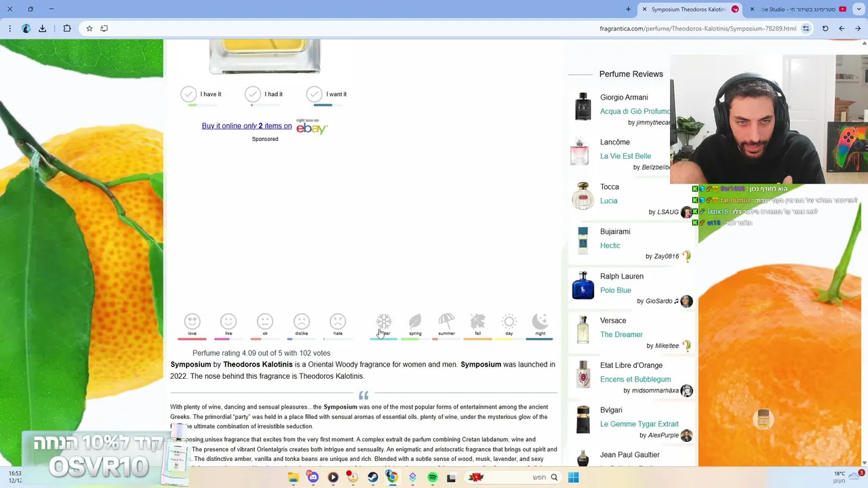Viewport: 868px width, 488px height.
Task: Vote 'love' with the heart-eyes face
Action: click(193, 322)
